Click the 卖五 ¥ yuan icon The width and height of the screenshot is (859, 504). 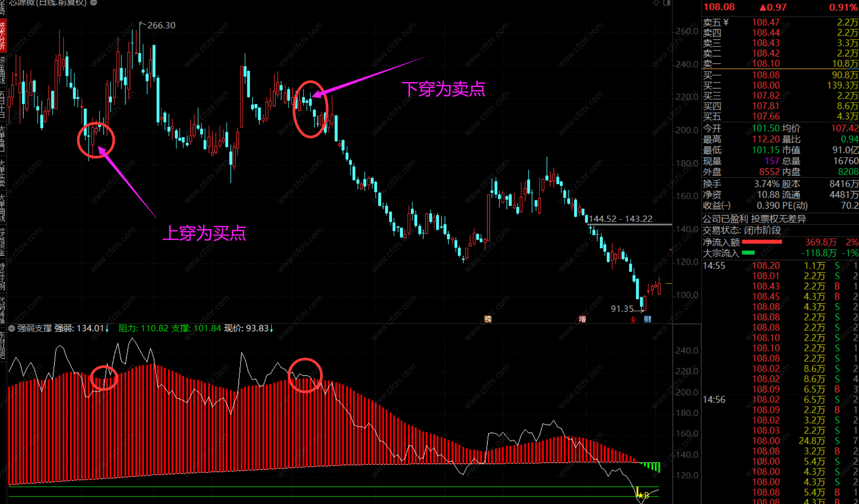click(726, 23)
